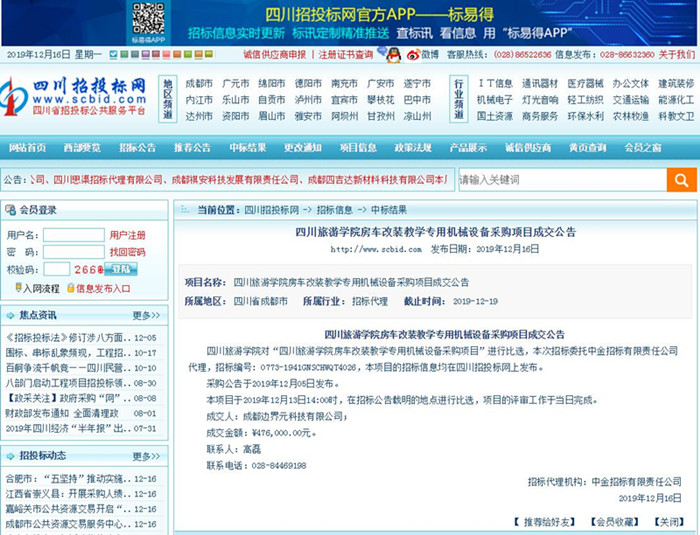Open breadcrumb link 四川招投标网

pos(271,210)
